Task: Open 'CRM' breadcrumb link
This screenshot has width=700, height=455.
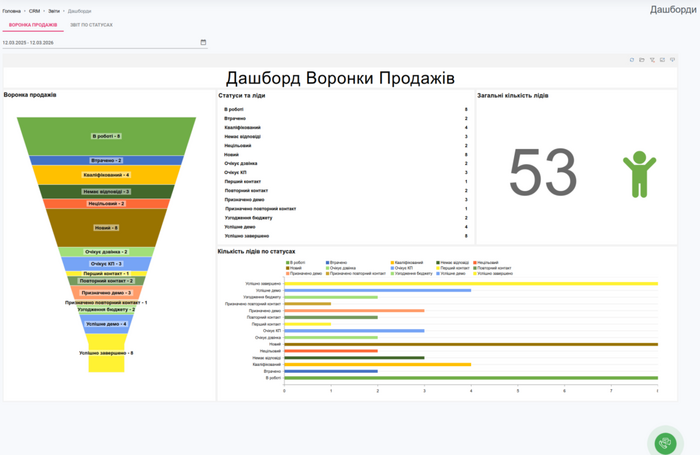Action: pyautogui.click(x=35, y=10)
